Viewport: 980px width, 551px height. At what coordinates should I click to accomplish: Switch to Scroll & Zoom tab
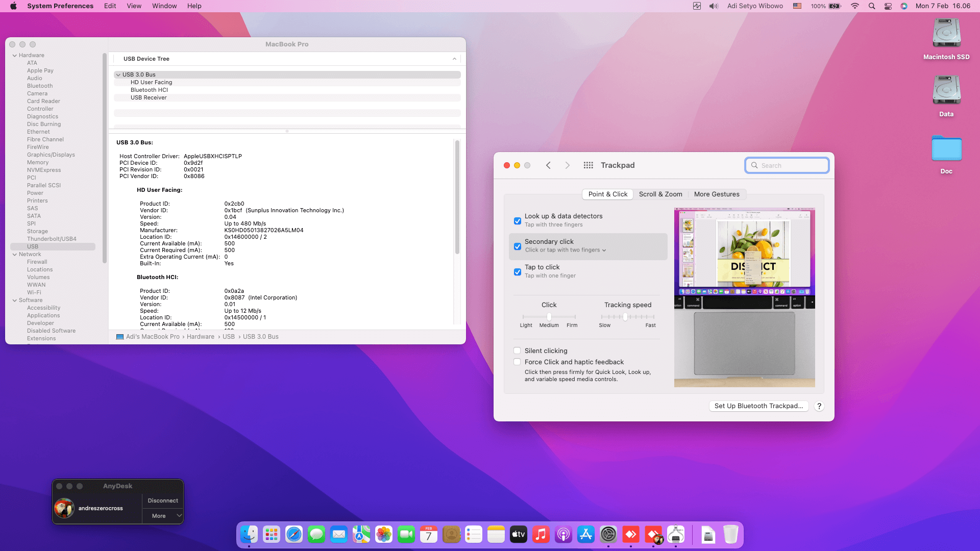(x=660, y=194)
